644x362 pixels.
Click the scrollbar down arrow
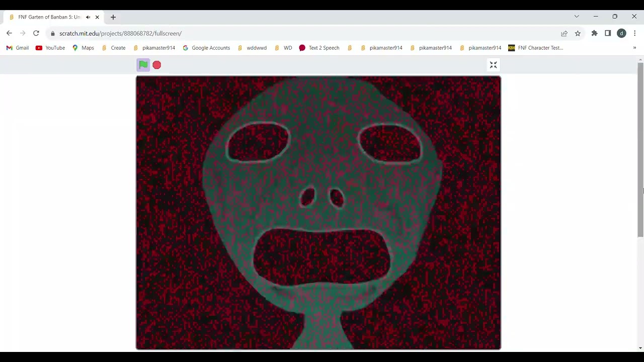pyautogui.click(x=640, y=348)
